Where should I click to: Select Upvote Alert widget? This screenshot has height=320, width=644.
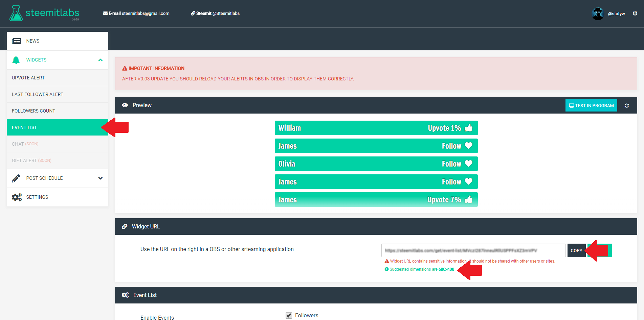click(58, 78)
